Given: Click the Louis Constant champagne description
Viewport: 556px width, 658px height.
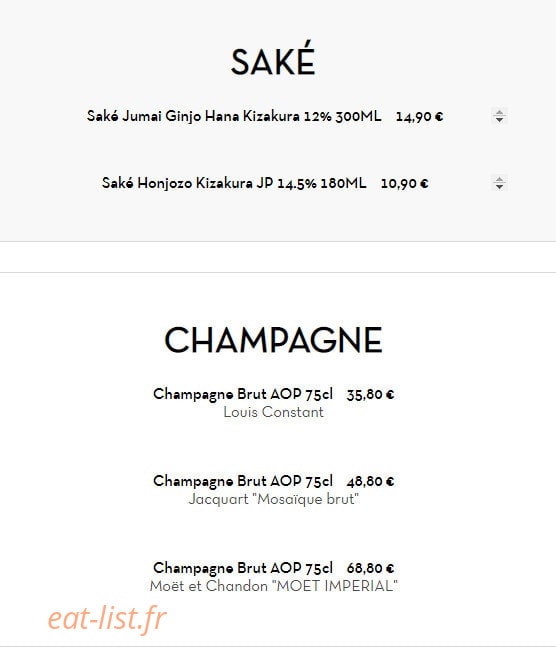Looking at the screenshot, I should click(x=274, y=412).
